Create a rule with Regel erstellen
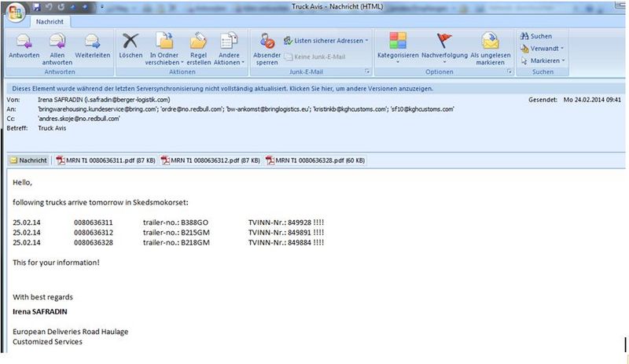This screenshot has width=629, height=364. tap(198, 49)
